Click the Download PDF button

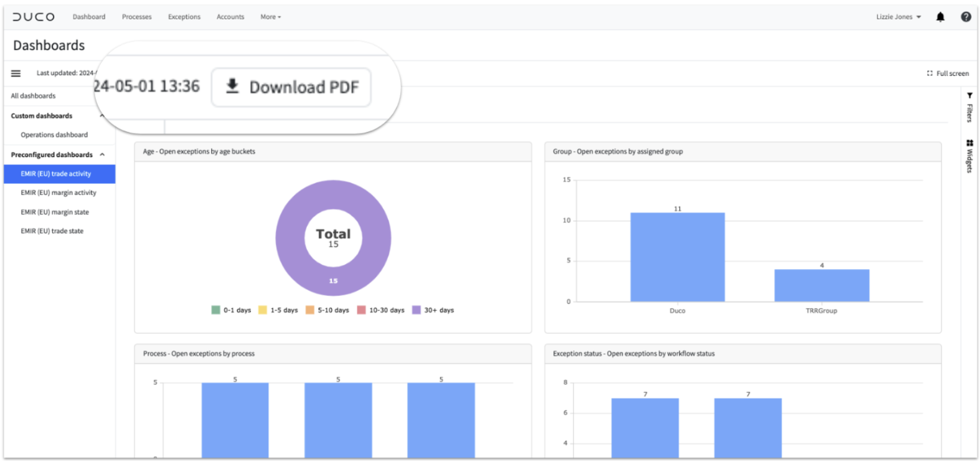click(291, 87)
